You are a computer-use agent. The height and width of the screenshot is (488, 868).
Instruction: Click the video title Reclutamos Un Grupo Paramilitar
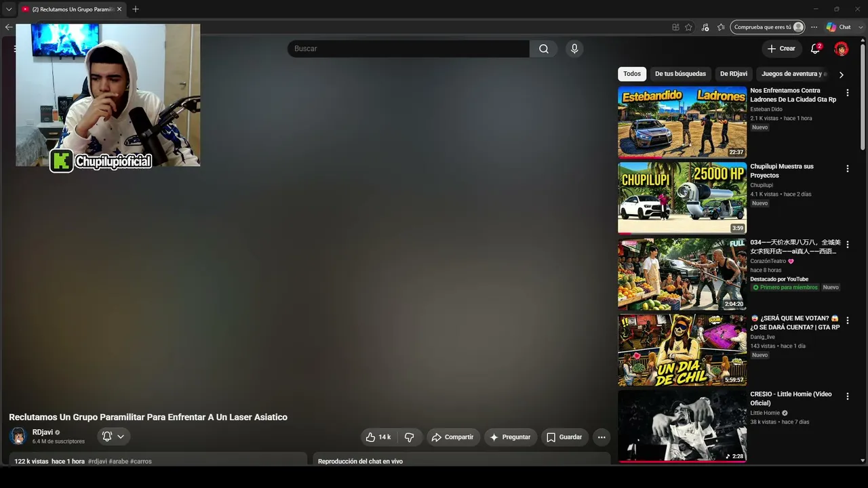(148, 417)
